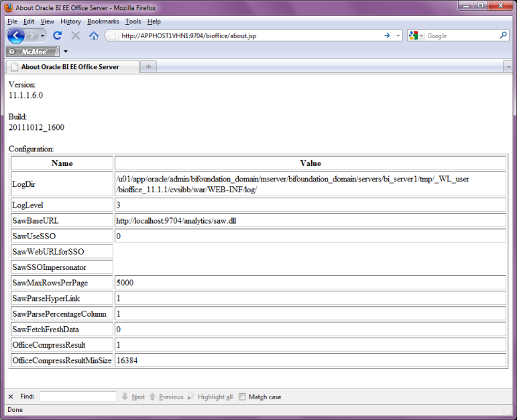The width and height of the screenshot is (517, 420).
Task: Open the McAfee toolbar dropdown arrow
Action: click(66, 52)
